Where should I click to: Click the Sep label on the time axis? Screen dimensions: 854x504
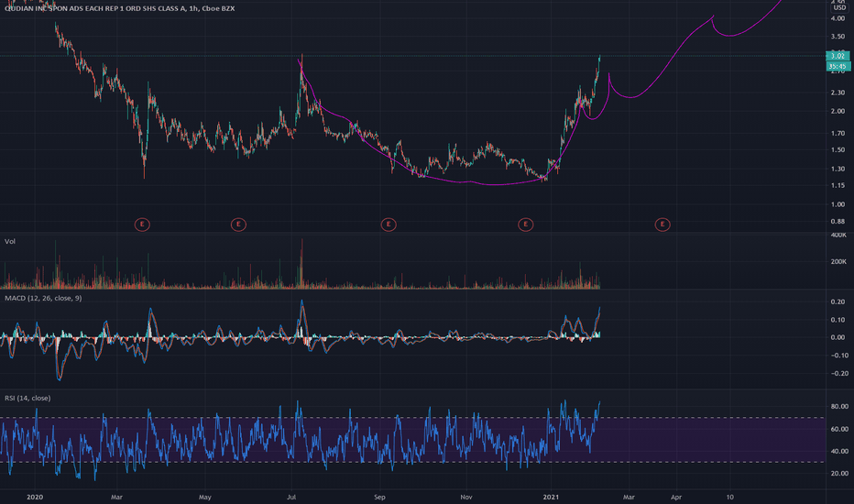379,497
